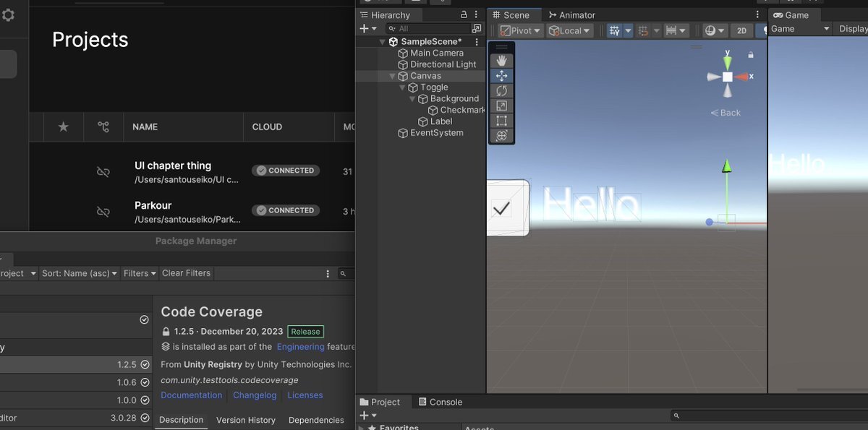The image size is (868, 430).
Task: Click the Back projection label under gizmo
Action: pos(726,113)
